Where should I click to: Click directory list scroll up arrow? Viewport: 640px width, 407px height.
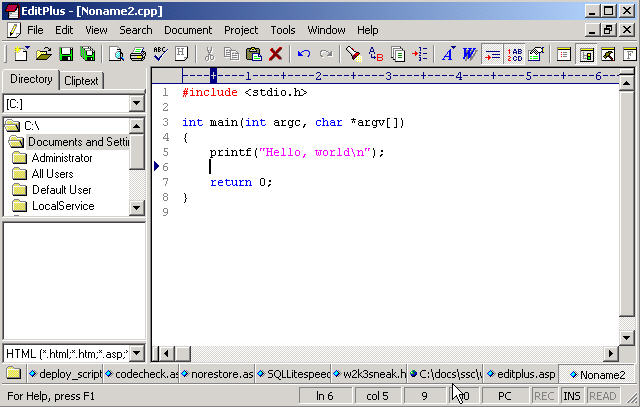[x=137, y=126]
